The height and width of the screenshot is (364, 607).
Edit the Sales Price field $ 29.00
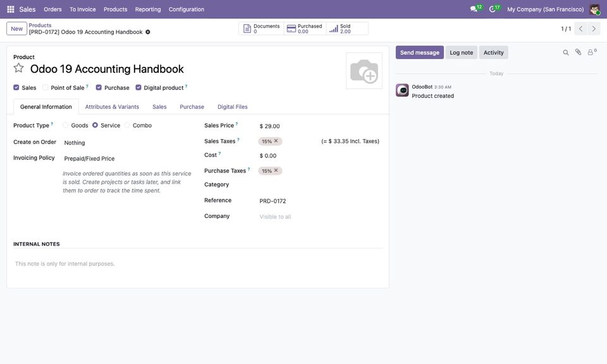tap(320, 126)
